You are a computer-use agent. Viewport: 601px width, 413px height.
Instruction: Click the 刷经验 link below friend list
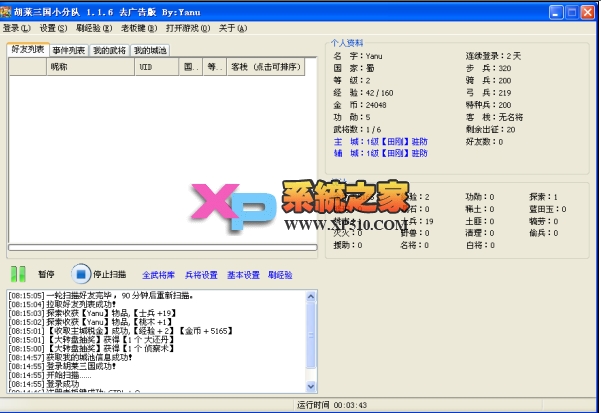click(x=281, y=274)
